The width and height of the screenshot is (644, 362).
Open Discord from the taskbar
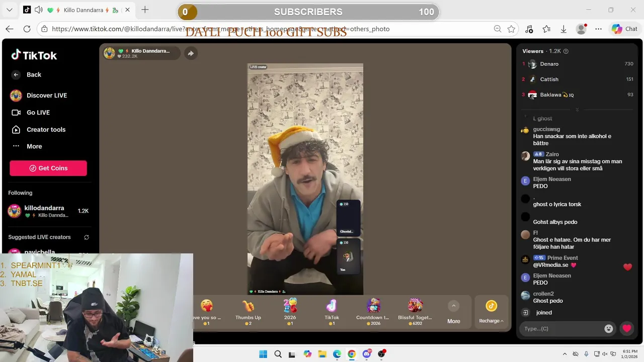point(367,354)
